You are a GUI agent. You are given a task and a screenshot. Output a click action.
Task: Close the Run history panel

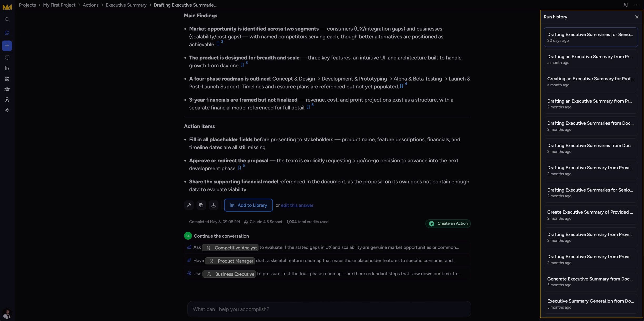(x=637, y=17)
